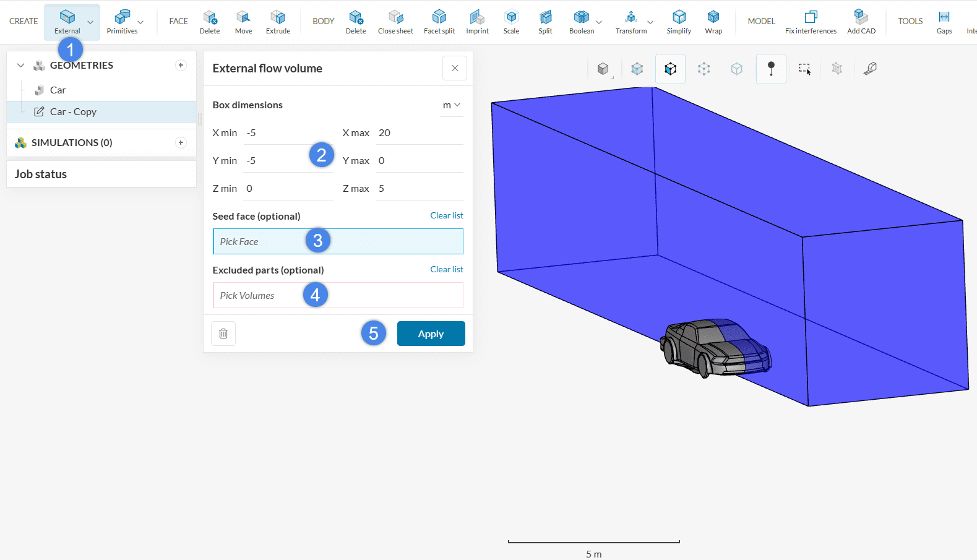977x560 pixels.
Task: Select Car - Copy geometry item
Action: pyautogui.click(x=73, y=112)
